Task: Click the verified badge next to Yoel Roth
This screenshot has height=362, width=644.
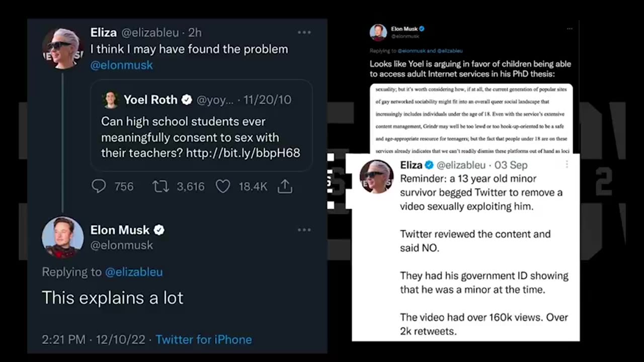Action: tap(187, 100)
